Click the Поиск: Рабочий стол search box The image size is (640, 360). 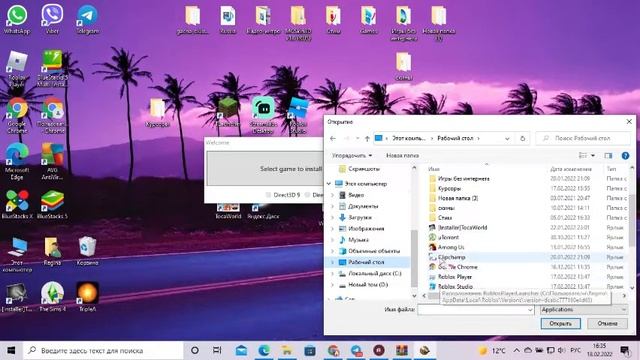(583, 138)
